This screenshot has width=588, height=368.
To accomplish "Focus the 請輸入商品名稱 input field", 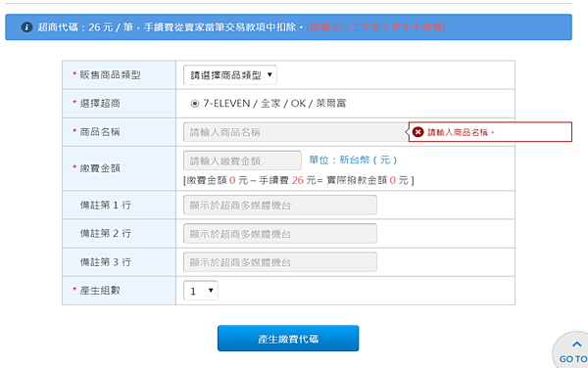I will click(295, 132).
